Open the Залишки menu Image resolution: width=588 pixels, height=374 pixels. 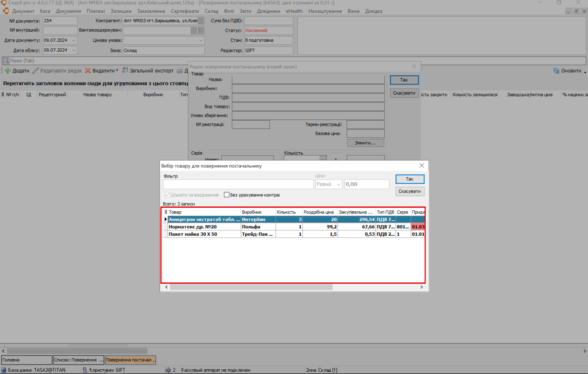[121, 11]
